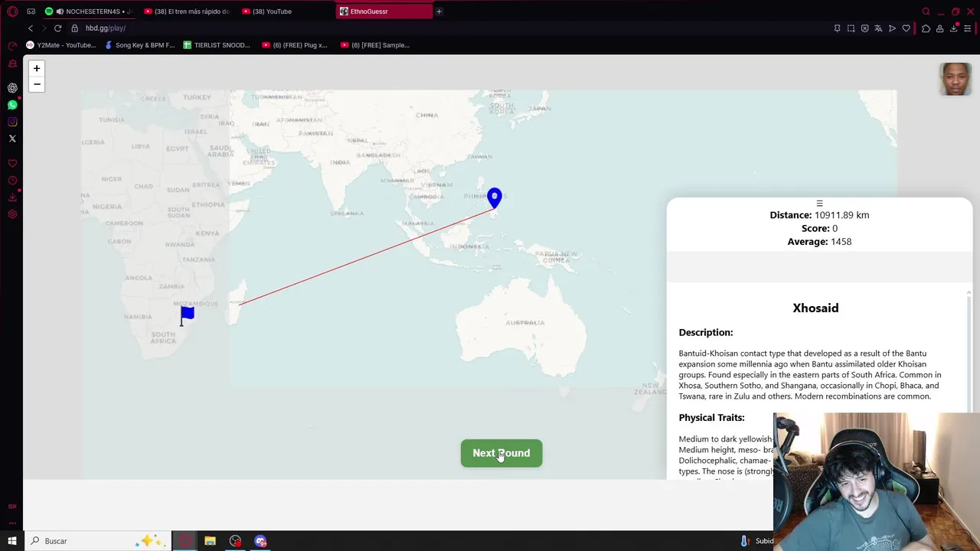Take a snapshot with the capture icon
The height and width of the screenshot is (551, 980).
click(851, 28)
